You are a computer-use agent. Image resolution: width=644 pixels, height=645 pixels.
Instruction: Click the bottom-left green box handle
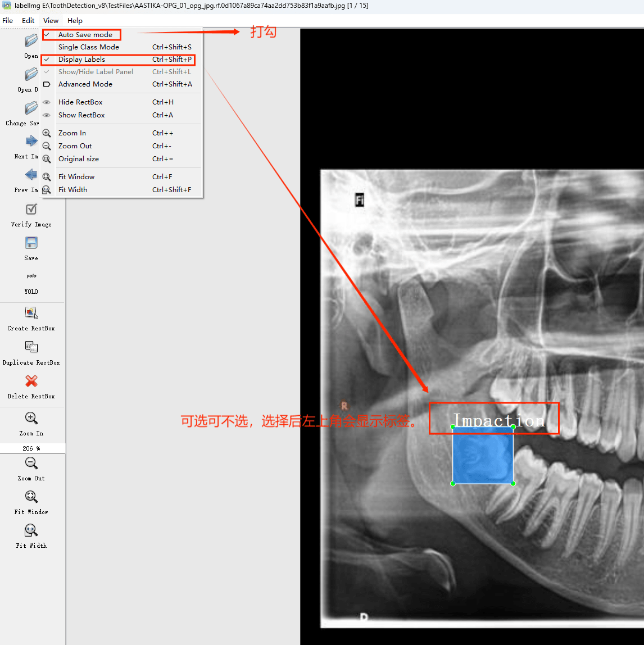point(452,484)
